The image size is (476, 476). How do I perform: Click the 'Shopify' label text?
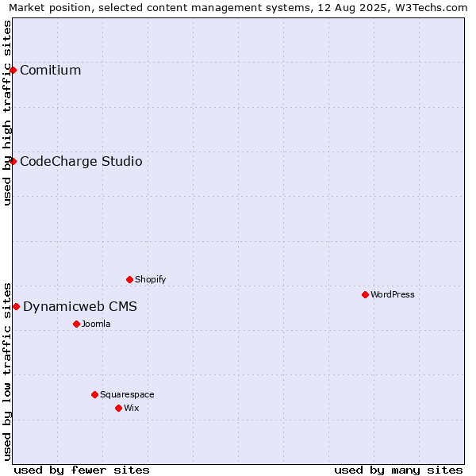[151, 279]
